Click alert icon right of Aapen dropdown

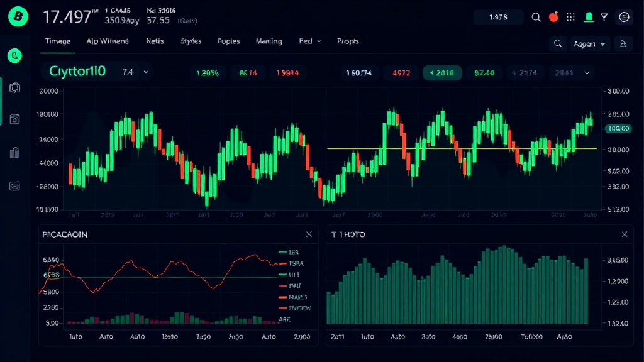623,43
